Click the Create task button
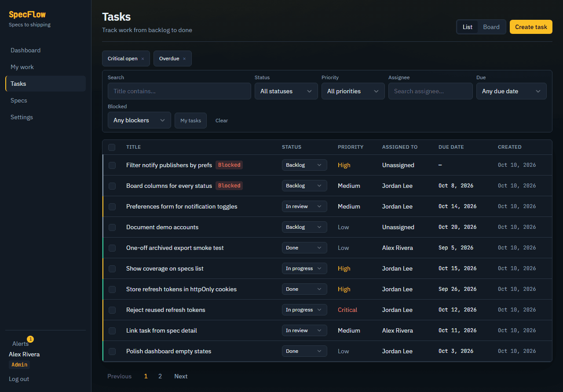 pos(531,27)
